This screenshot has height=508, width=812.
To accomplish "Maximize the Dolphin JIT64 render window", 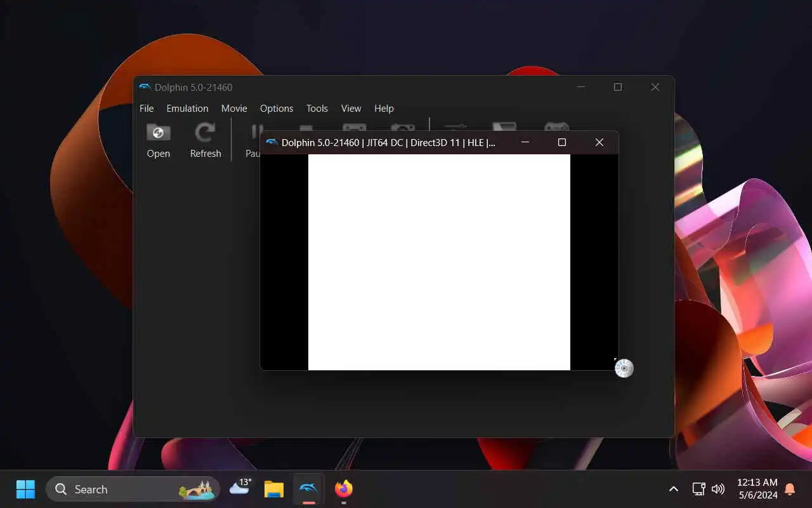I will (x=561, y=142).
